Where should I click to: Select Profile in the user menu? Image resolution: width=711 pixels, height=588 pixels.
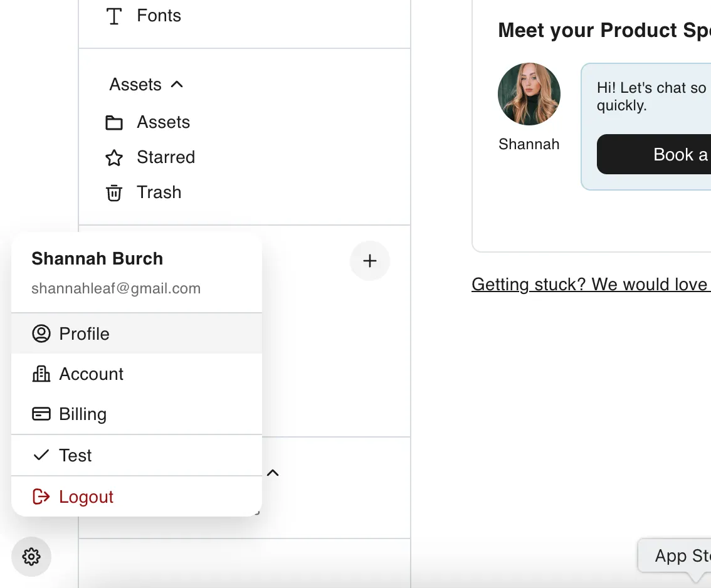coord(137,333)
